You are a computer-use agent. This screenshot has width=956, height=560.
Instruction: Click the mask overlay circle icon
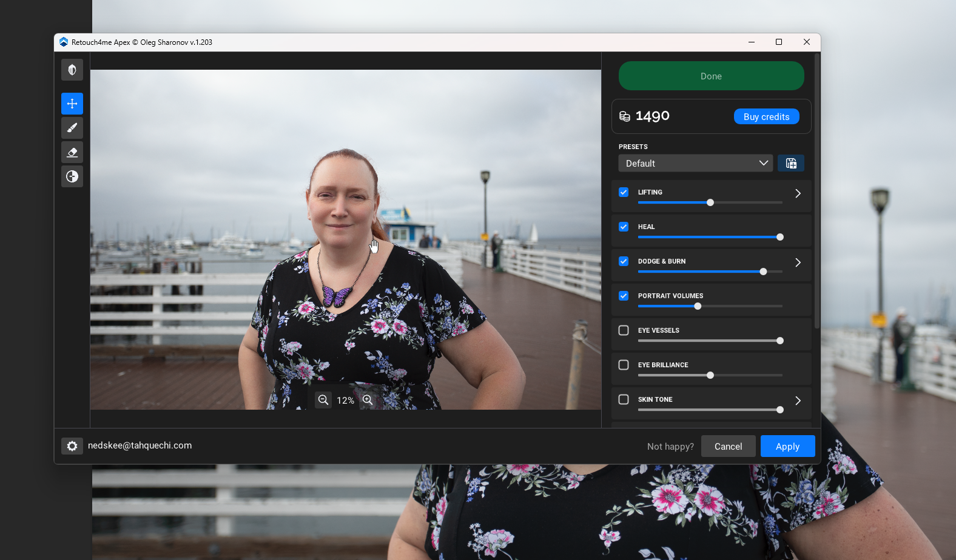[x=72, y=176]
